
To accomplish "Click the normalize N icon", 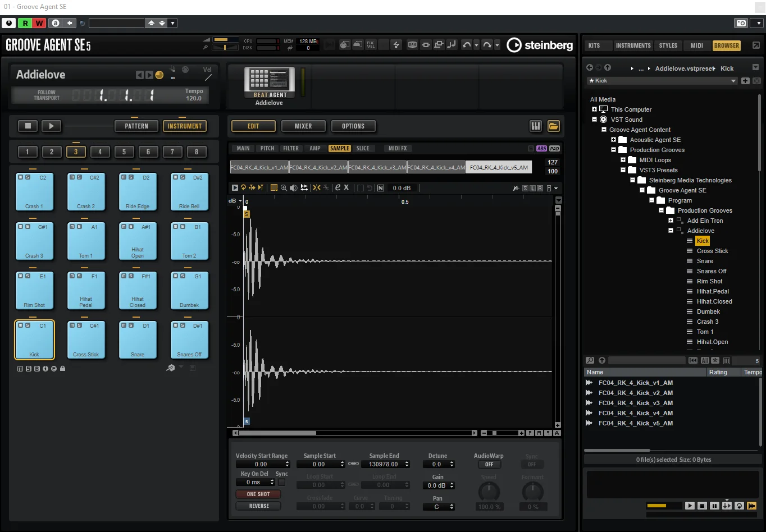I will [x=381, y=188].
